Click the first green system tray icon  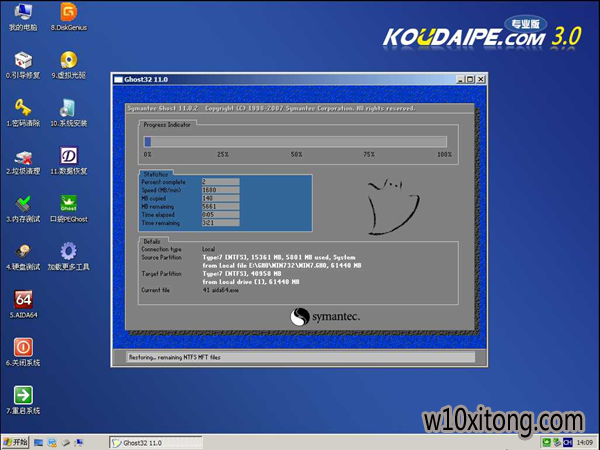[x=547, y=443]
